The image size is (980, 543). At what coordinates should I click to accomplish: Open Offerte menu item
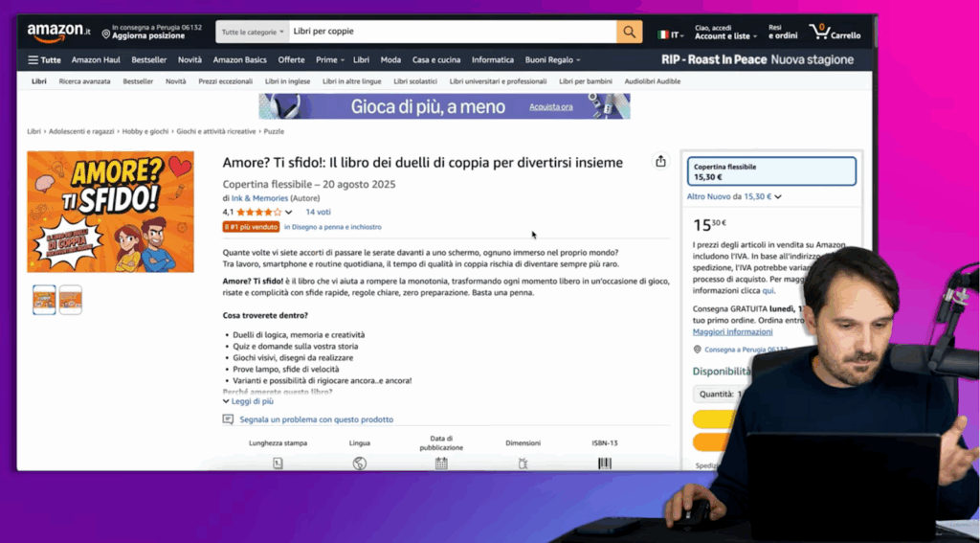click(x=291, y=60)
